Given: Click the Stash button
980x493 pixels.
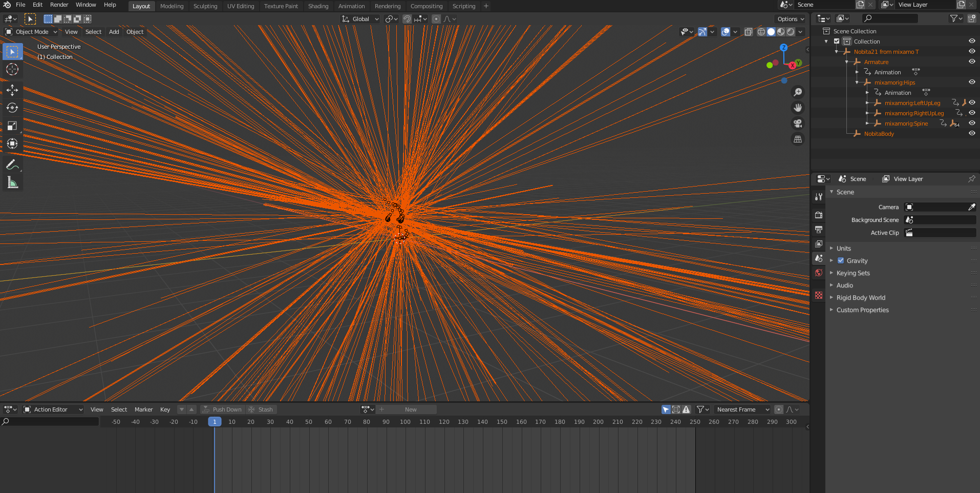Looking at the screenshot, I should [261, 409].
